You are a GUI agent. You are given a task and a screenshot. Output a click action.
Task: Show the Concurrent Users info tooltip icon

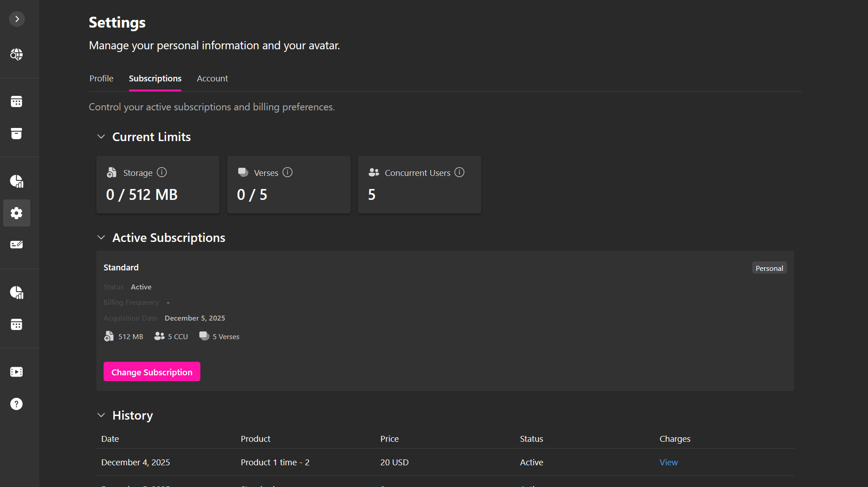pyautogui.click(x=459, y=172)
